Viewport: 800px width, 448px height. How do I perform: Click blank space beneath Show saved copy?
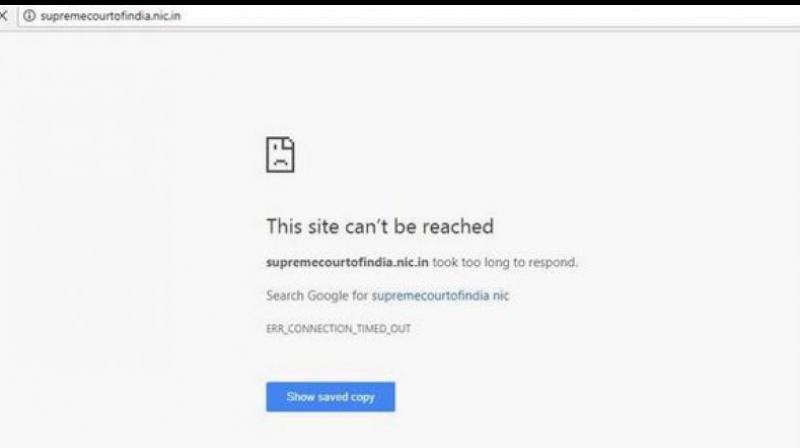pos(330,430)
